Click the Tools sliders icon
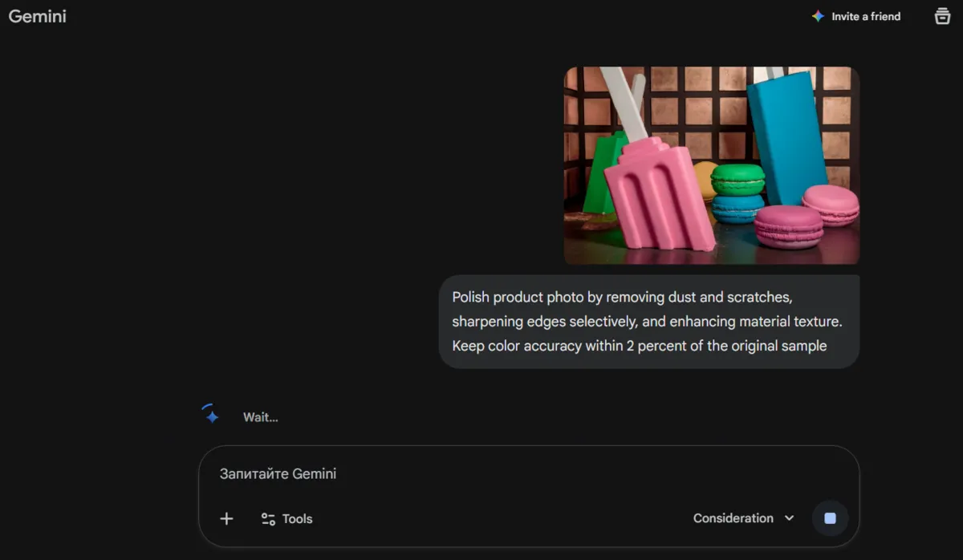The image size is (963, 560). 268,519
